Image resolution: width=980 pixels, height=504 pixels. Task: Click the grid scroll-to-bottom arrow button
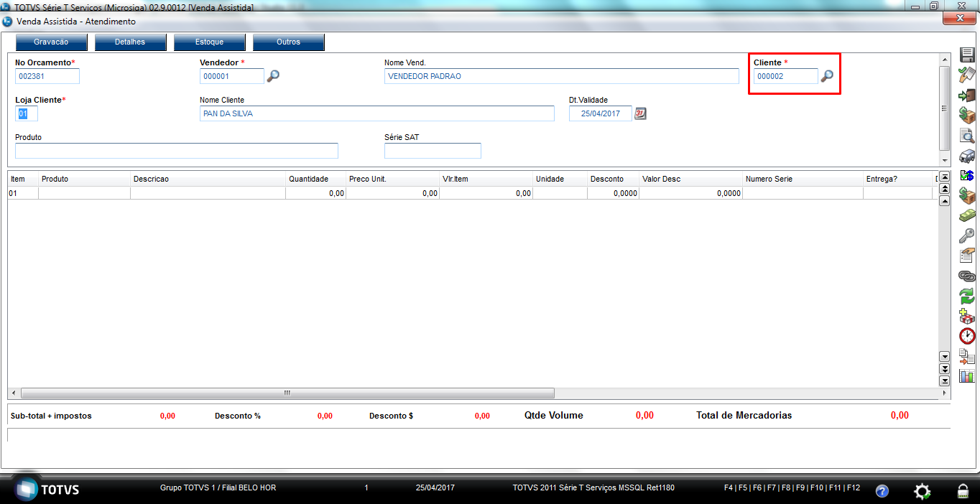[945, 381]
